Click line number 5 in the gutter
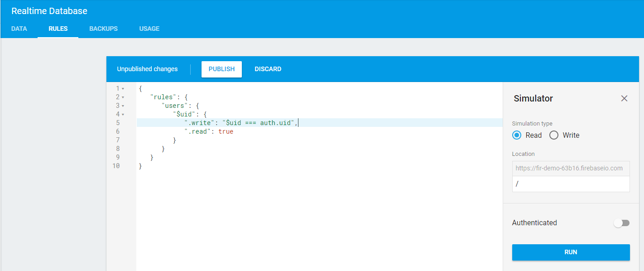This screenshot has width=644, height=271. tap(118, 122)
